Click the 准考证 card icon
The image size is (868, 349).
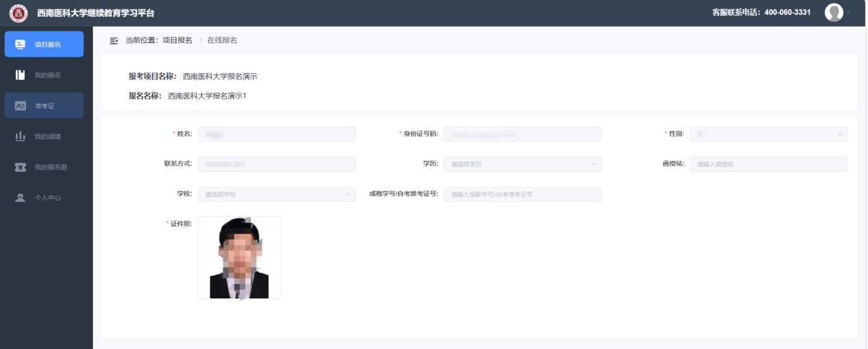click(x=20, y=106)
